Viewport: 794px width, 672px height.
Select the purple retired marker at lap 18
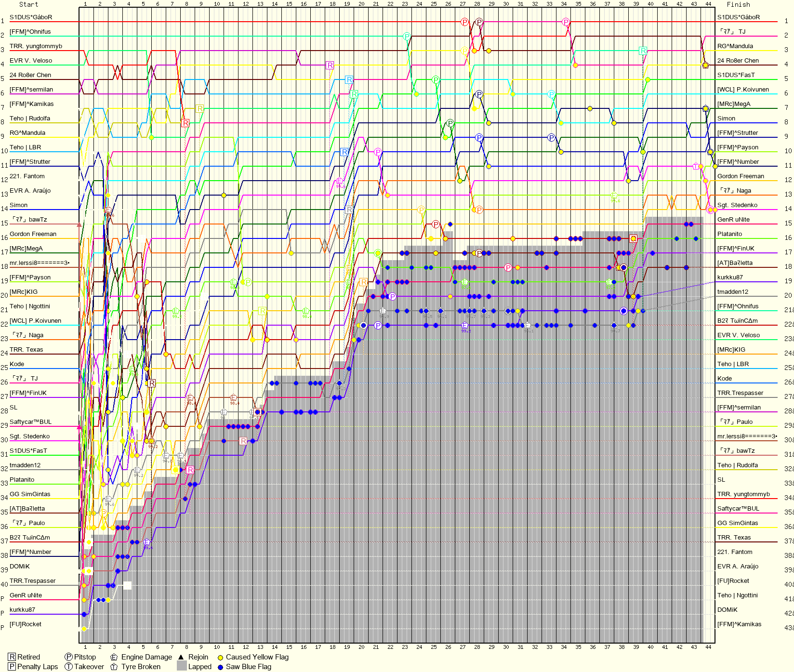click(x=330, y=65)
